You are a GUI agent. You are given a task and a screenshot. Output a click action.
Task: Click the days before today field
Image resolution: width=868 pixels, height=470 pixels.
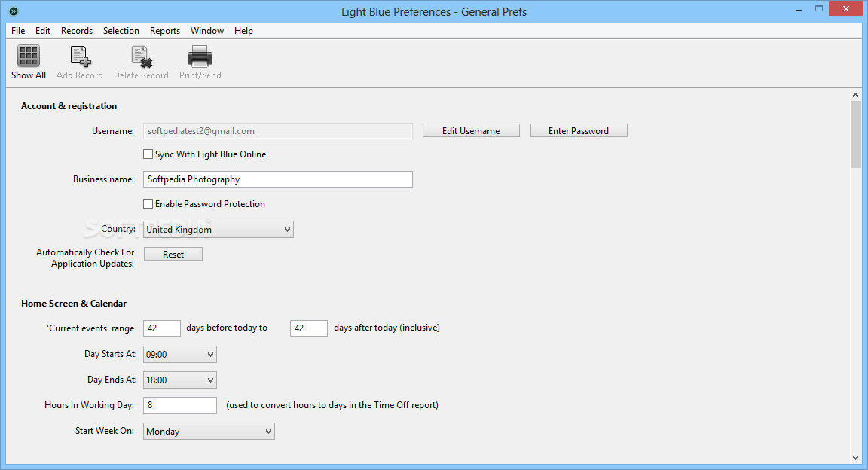(162, 328)
